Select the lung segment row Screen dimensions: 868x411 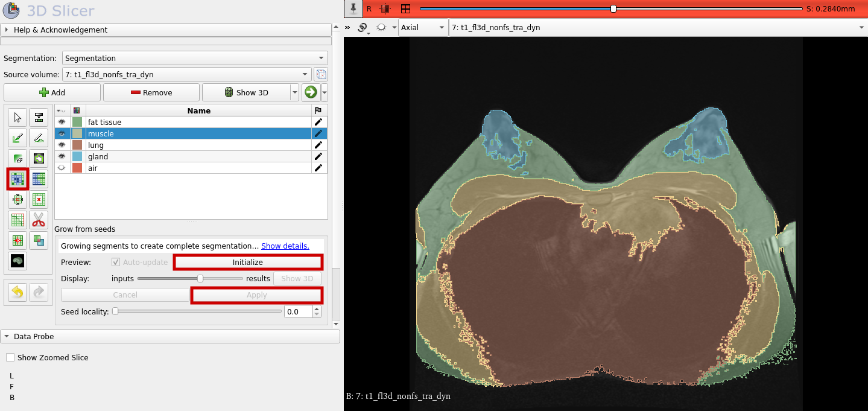click(199, 145)
